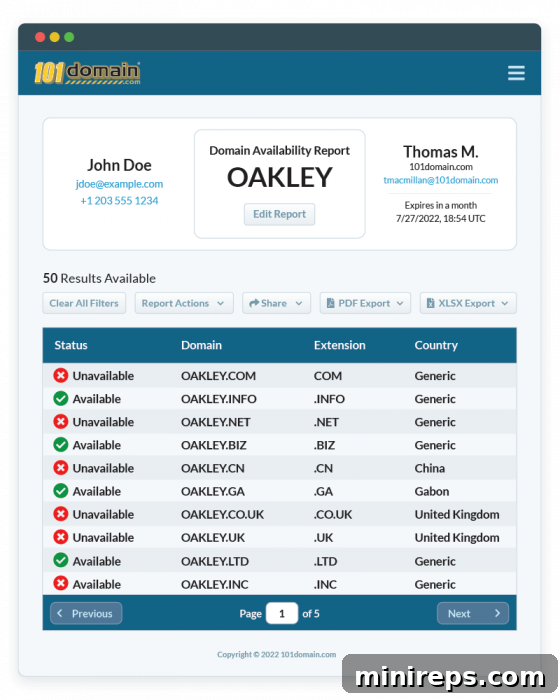Click red unavailable icon for OAKLEY.COM

coord(61,375)
